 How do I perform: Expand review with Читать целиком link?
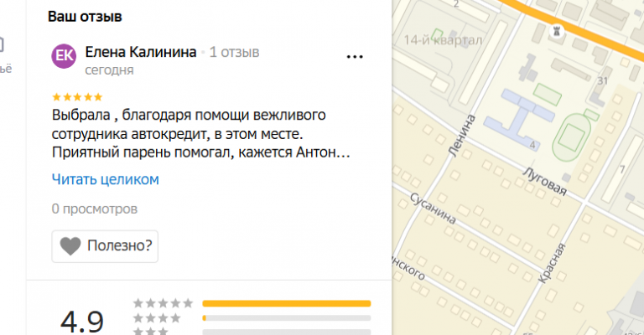pyautogui.click(x=105, y=179)
